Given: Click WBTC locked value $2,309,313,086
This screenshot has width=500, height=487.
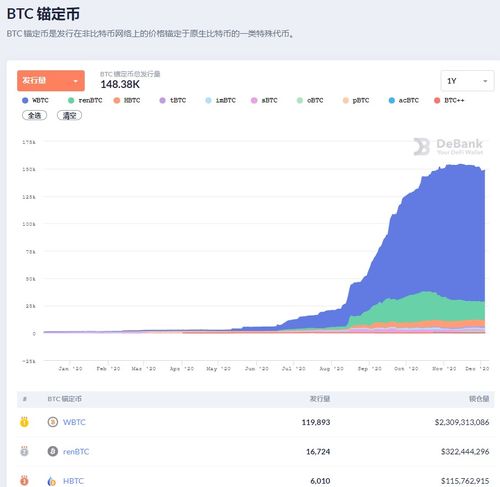Looking at the screenshot, I should click(462, 422).
